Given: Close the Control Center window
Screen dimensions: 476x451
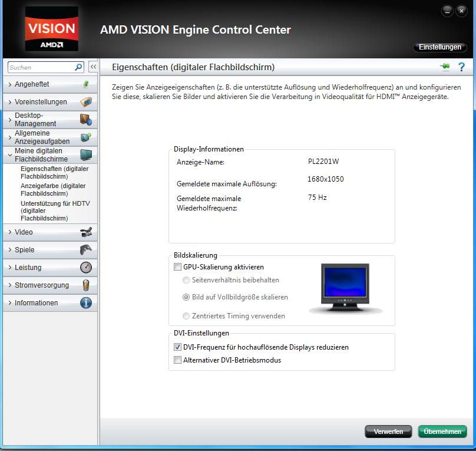Looking at the screenshot, I should click(461, 11).
